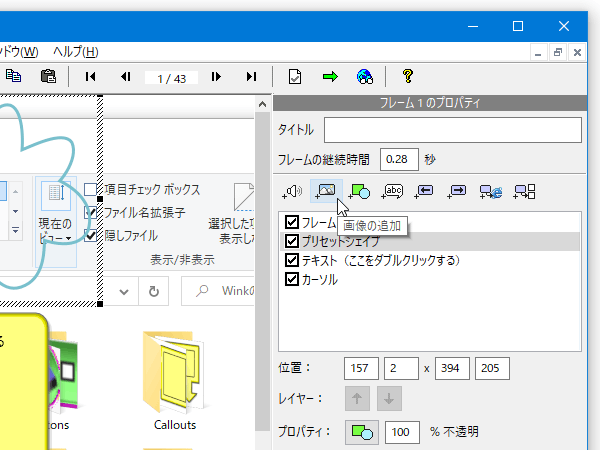Open 現在のビュー dropdown in captured frame
600x450 pixels.
point(56,222)
